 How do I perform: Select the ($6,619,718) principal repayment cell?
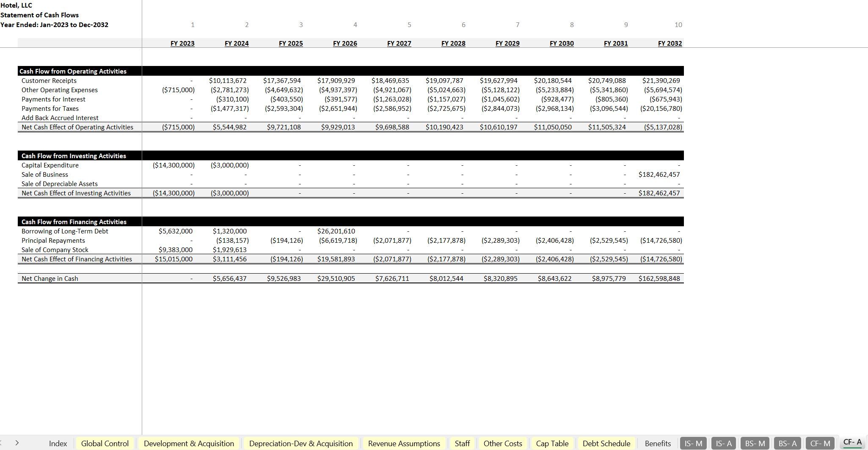click(338, 240)
